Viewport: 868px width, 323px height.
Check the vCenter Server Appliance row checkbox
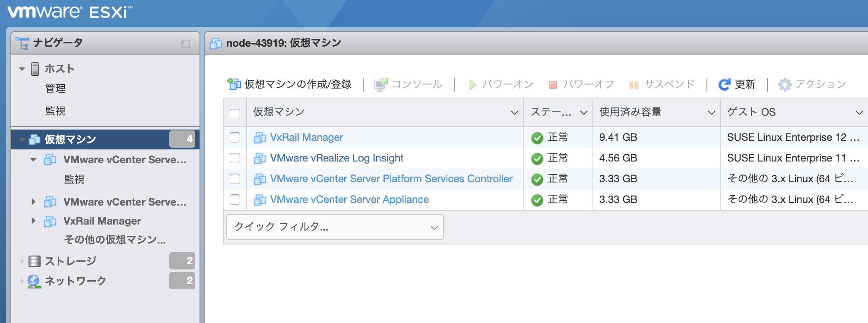point(235,199)
